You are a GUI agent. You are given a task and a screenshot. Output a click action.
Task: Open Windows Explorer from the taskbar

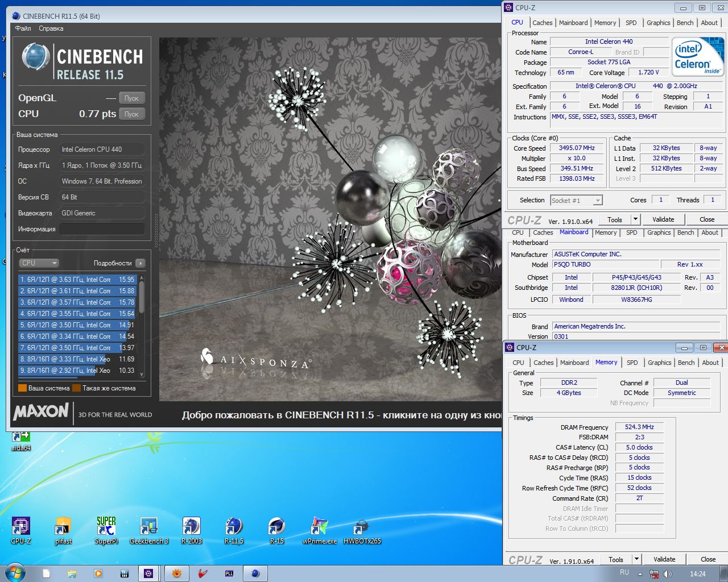72,573
